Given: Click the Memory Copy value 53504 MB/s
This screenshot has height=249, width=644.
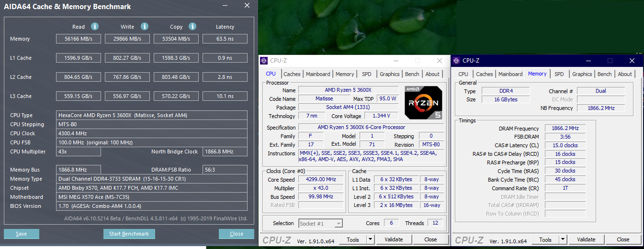Looking at the screenshot, I should 176,39.
